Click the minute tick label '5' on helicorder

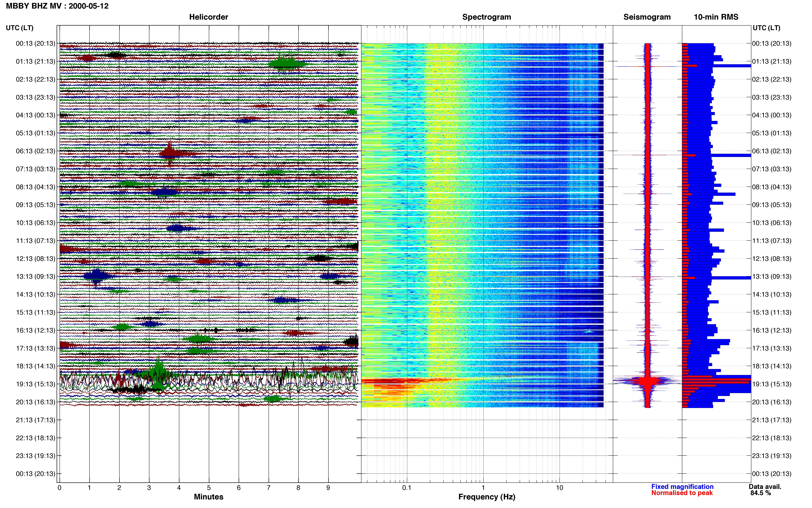point(209,488)
